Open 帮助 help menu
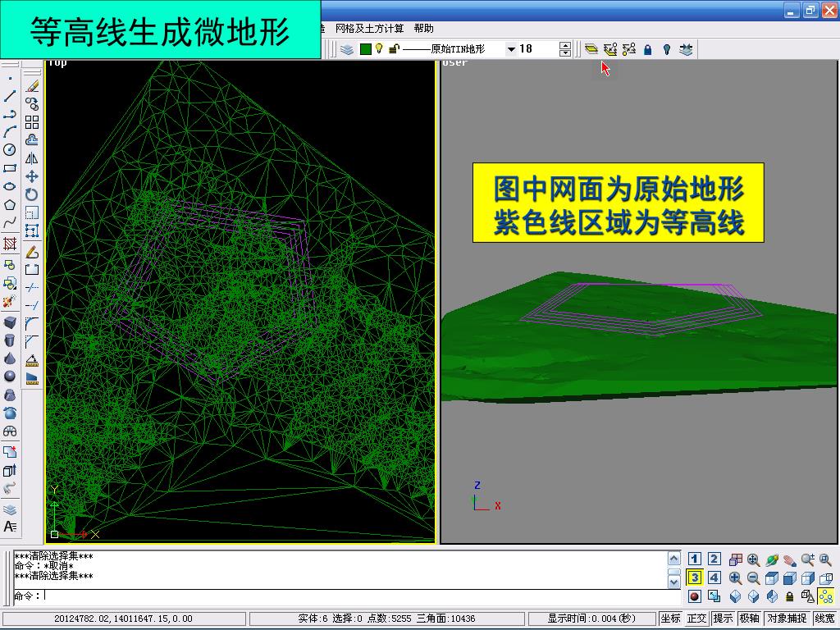This screenshot has height=630, width=840. pyautogui.click(x=424, y=29)
